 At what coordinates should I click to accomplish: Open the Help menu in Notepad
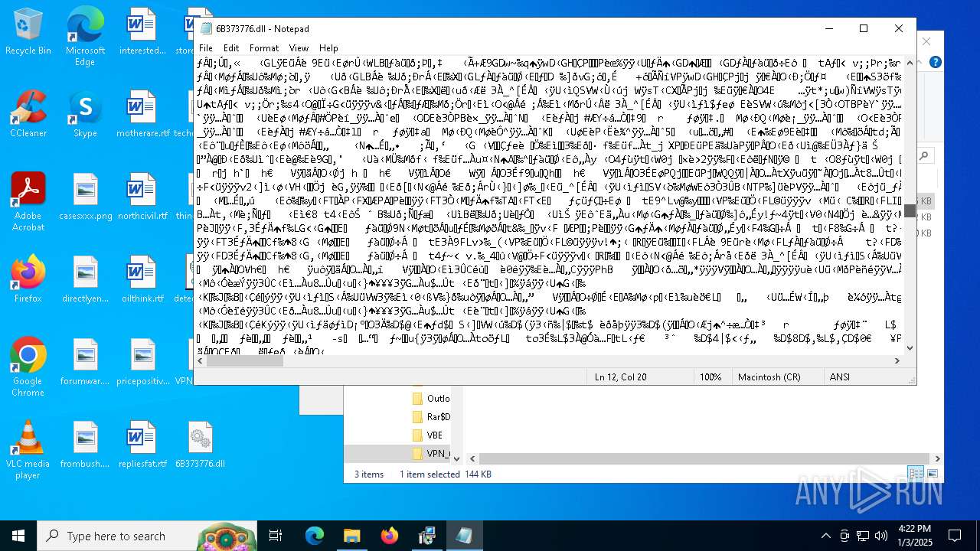point(328,47)
